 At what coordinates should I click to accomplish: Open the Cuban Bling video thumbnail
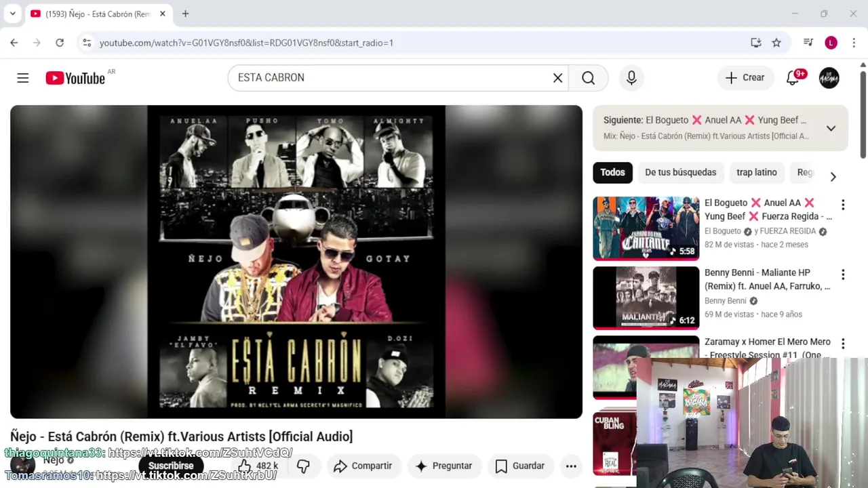(614, 444)
